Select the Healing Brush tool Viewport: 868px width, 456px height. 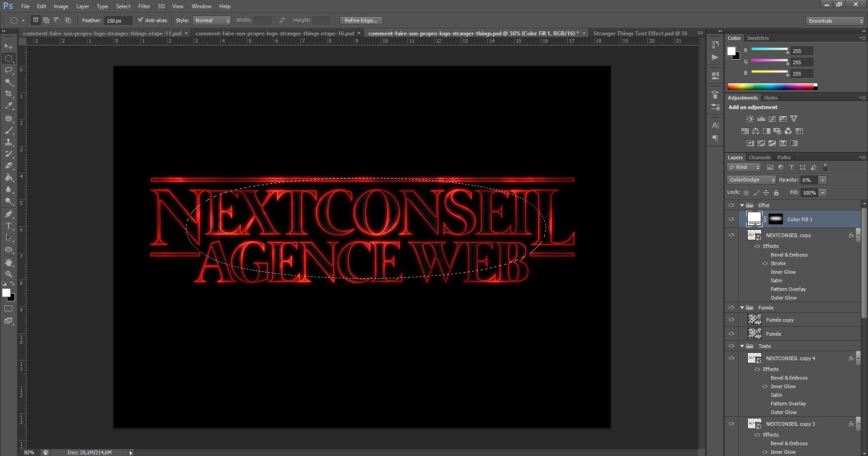(x=9, y=119)
